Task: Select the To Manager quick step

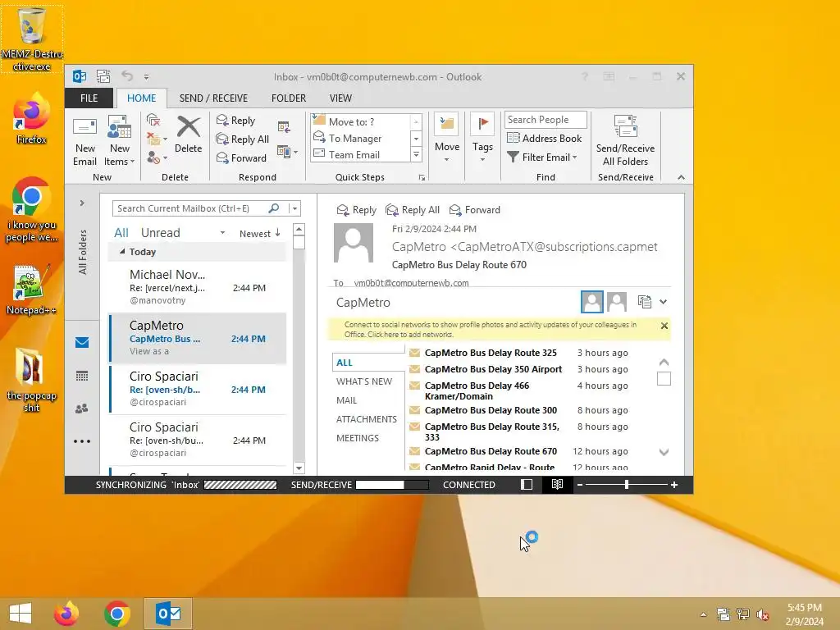Action: pos(360,138)
